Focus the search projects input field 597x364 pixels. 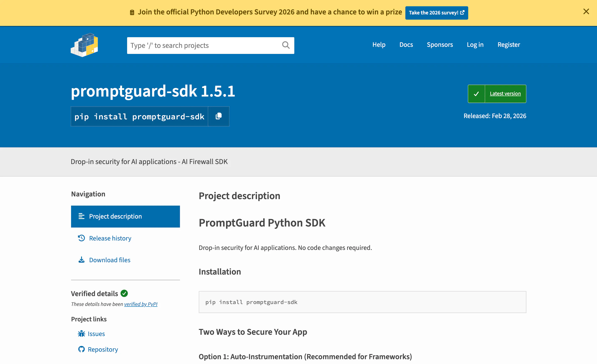coord(210,45)
